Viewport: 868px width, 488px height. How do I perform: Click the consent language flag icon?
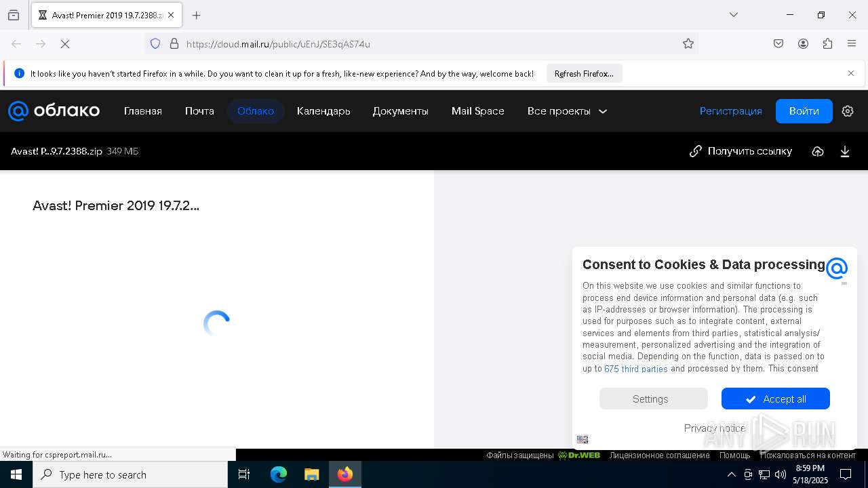tap(583, 439)
